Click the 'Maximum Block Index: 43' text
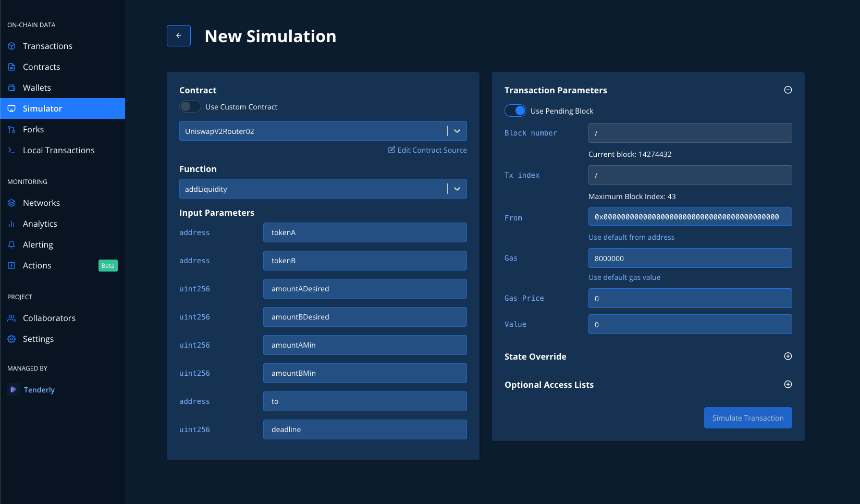The height and width of the screenshot is (504, 860). (632, 196)
